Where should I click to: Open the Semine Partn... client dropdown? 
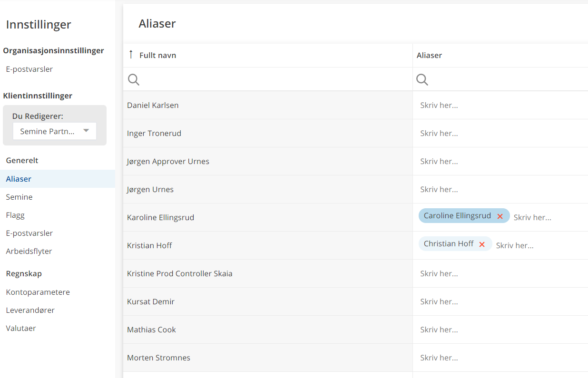point(55,131)
